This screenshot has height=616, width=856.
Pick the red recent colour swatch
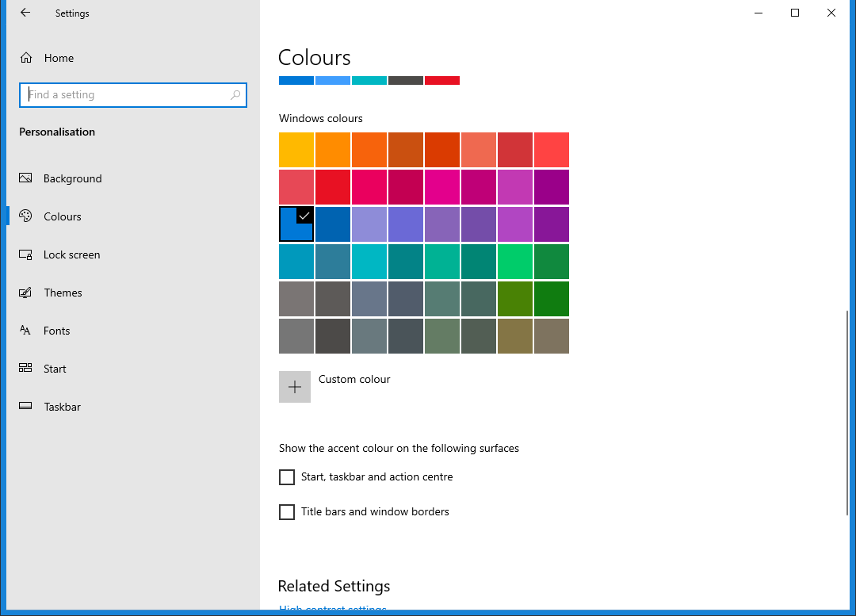[442, 81]
